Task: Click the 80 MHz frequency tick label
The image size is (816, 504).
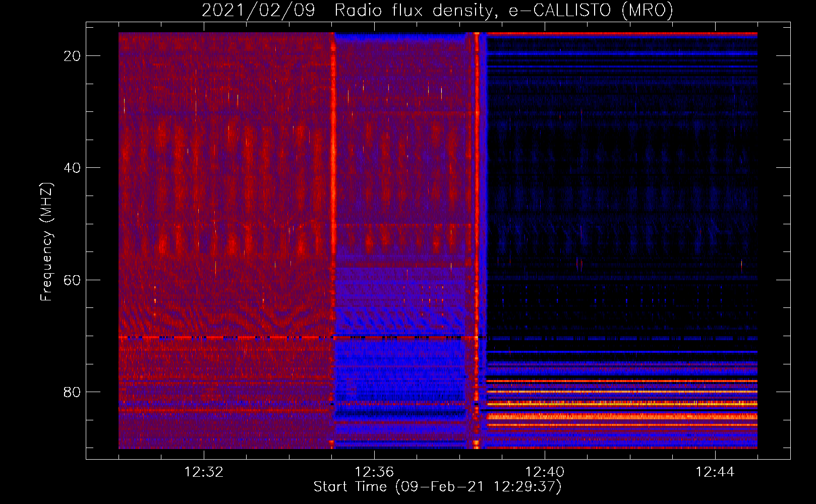Action: point(72,392)
